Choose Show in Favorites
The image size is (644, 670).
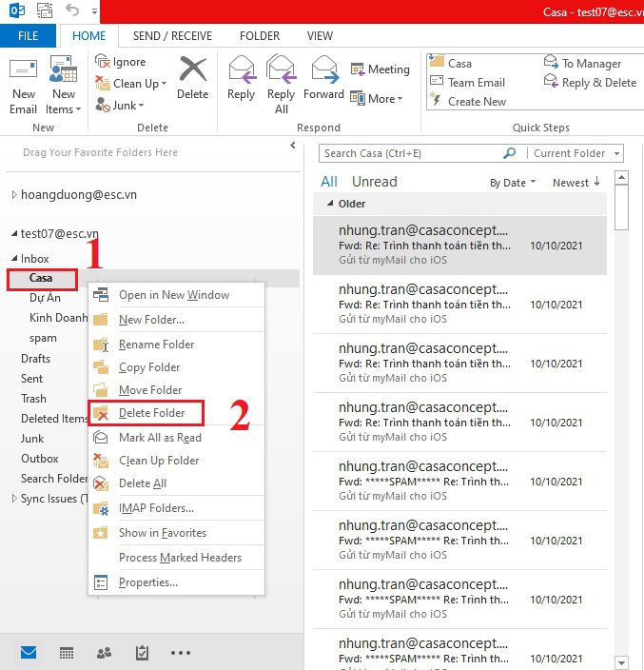click(176, 533)
